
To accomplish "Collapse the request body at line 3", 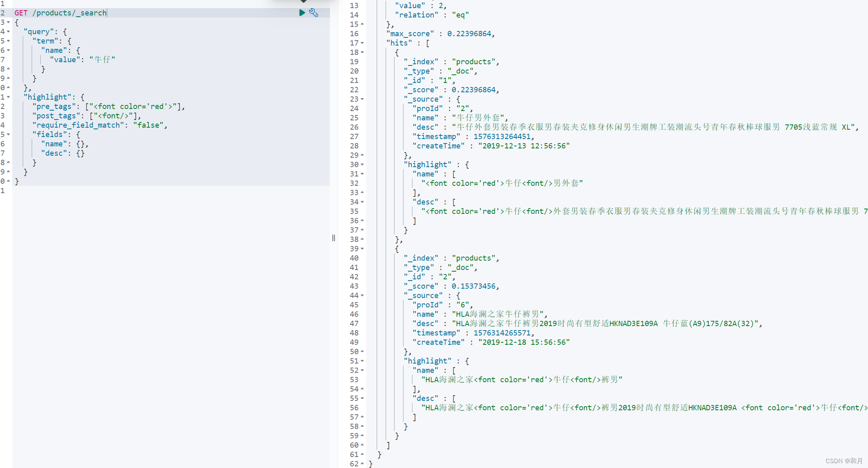I will [x=8, y=22].
